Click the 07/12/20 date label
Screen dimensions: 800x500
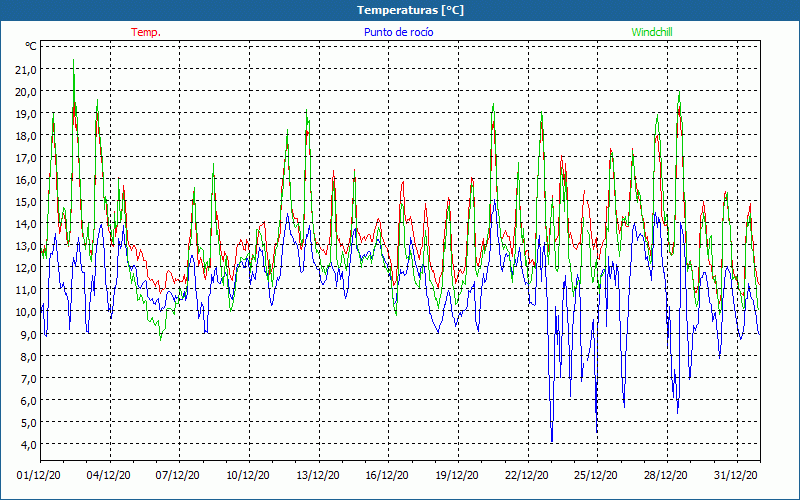[178, 476]
